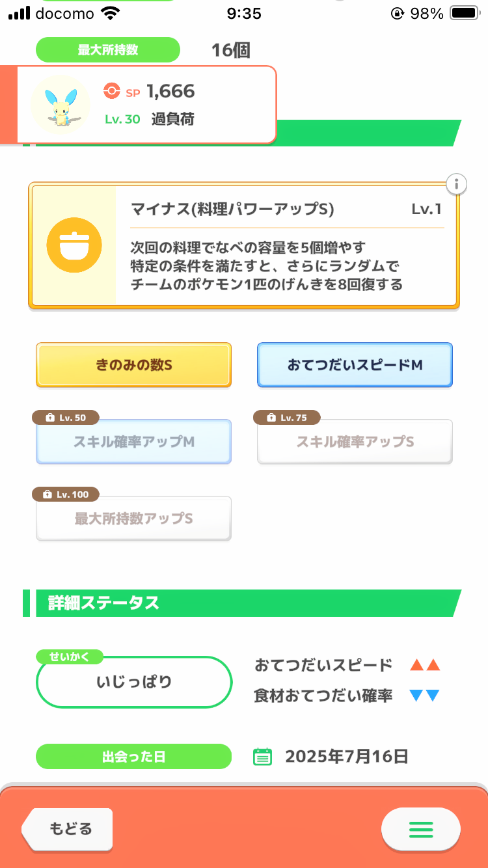
Task: Select the おてつだいスピードM sub-skill
Action: pos(355,365)
